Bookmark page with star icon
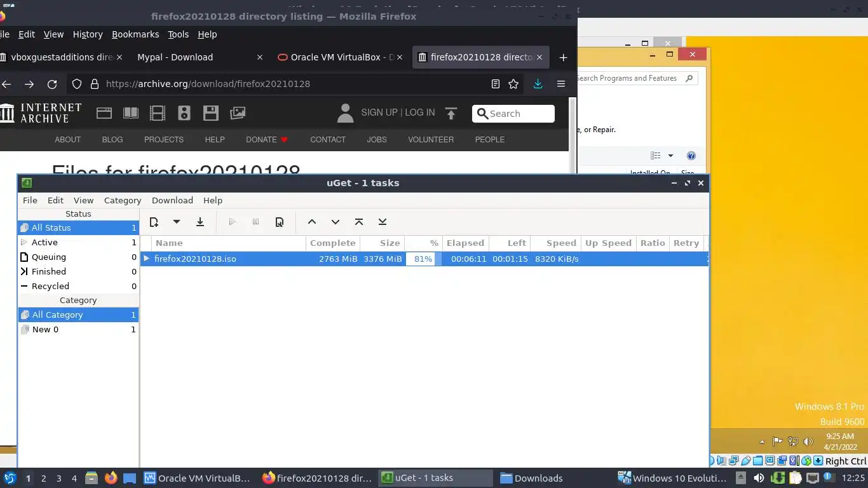Image resolution: width=868 pixels, height=488 pixels. pyautogui.click(x=513, y=84)
